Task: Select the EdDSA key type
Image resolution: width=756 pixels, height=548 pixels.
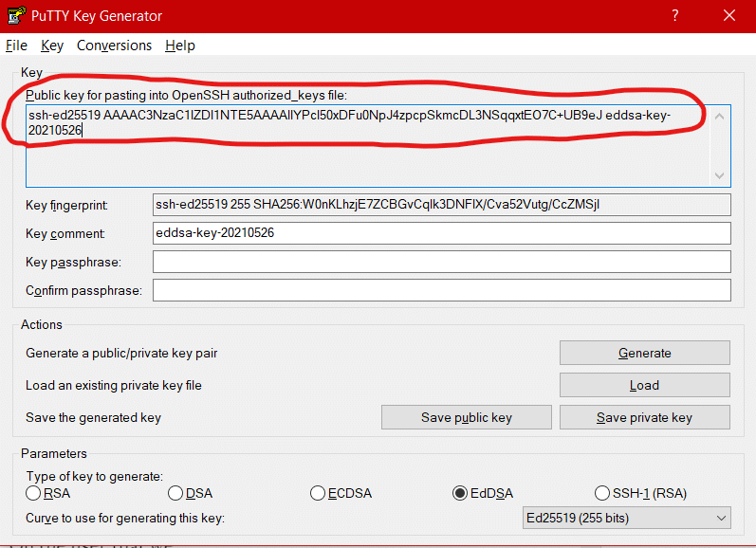Action: 483,494
